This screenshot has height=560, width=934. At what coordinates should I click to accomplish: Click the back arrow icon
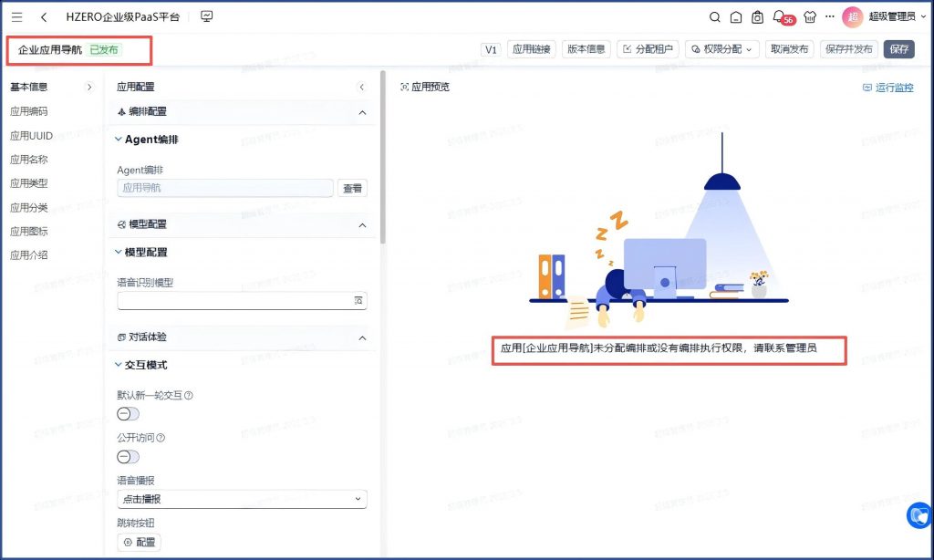coord(44,17)
